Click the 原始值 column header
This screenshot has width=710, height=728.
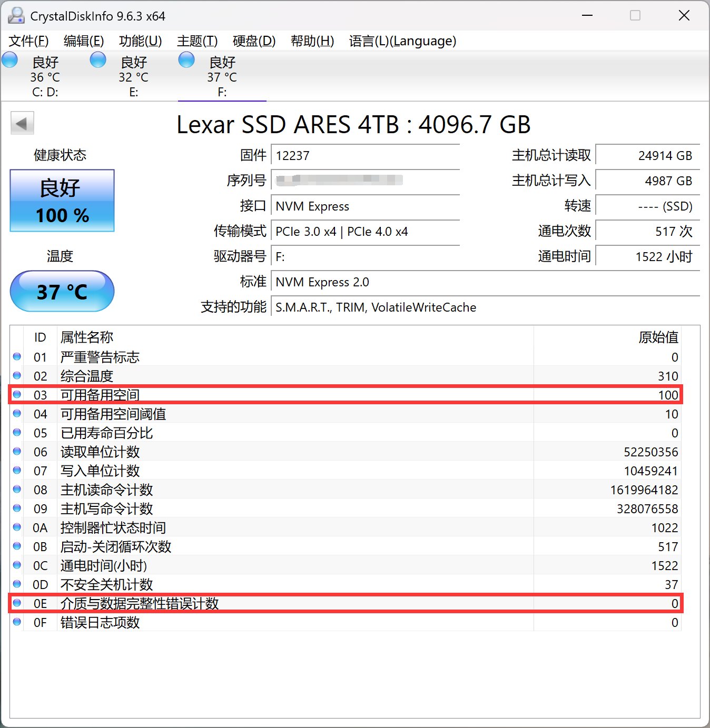[658, 337]
